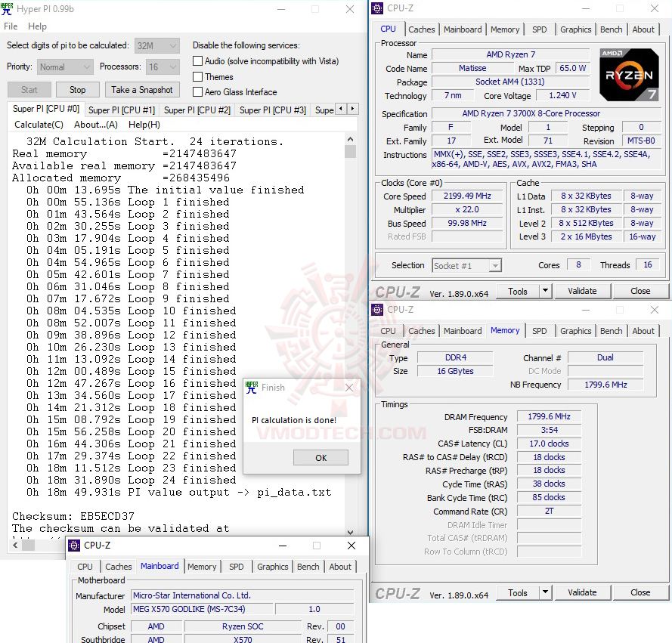Open the Help menu in Hyper PI
The width and height of the screenshot is (672, 643).
[x=37, y=26]
